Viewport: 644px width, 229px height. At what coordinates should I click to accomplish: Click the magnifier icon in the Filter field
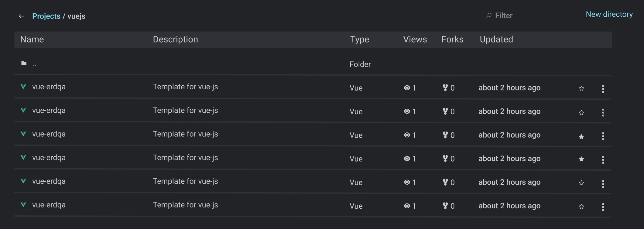pyautogui.click(x=488, y=15)
